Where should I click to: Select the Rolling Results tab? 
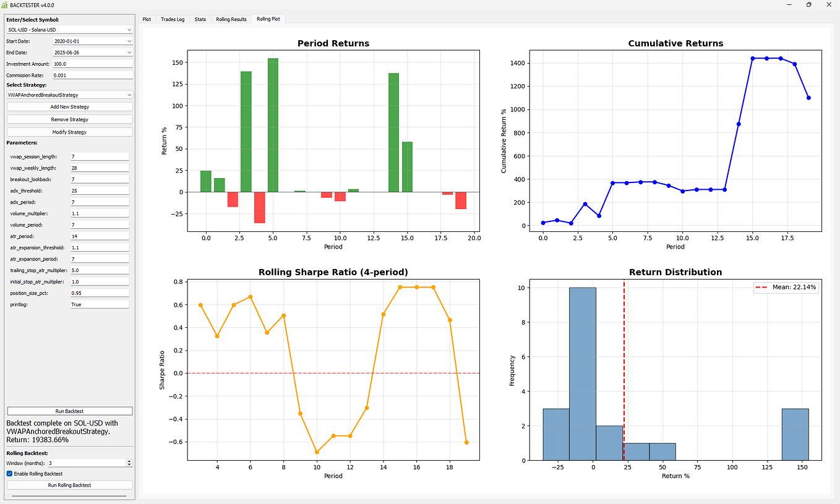(231, 19)
